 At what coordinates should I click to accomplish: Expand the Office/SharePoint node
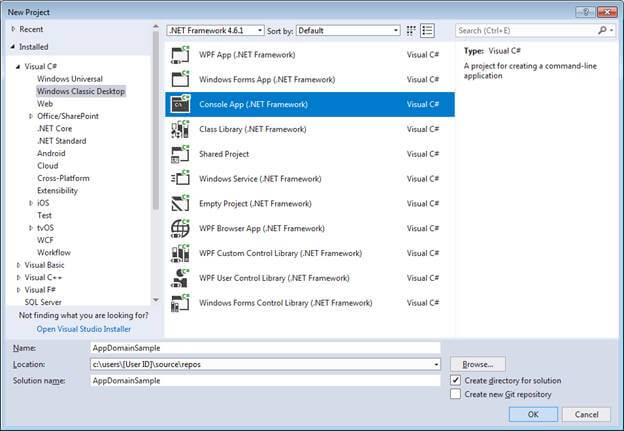(x=31, y=116)
